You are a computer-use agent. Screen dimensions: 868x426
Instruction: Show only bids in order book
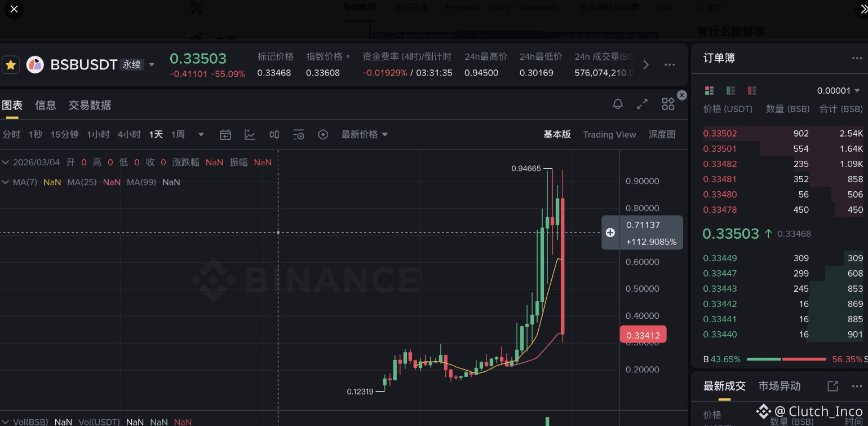tap(730, 90)
